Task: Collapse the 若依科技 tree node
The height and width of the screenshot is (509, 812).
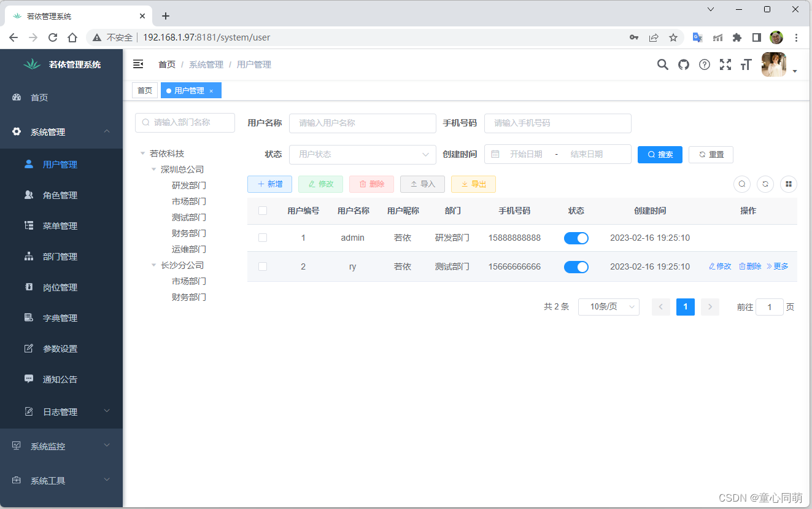Action: click(x=142, y=153)
